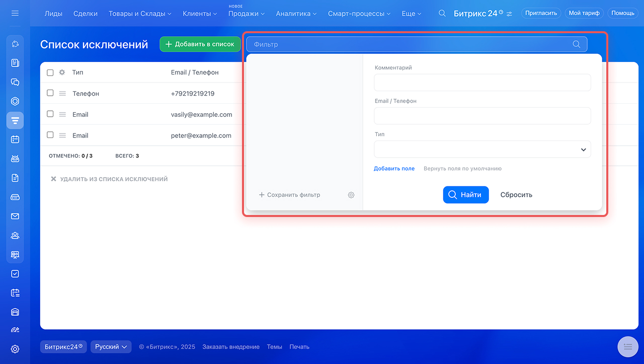Open the tasks checkmark icon in sidebar
Screen dimensions: 644x364
pyautogui.click(x=15, y=274)
